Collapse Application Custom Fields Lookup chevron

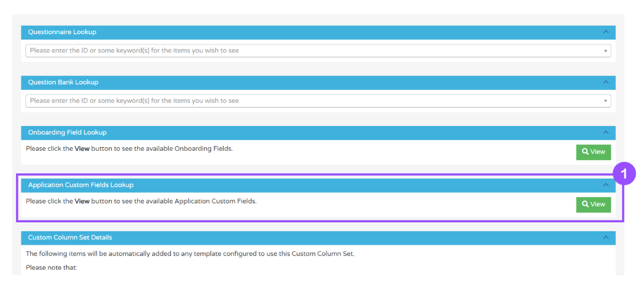tap(605, 185)
